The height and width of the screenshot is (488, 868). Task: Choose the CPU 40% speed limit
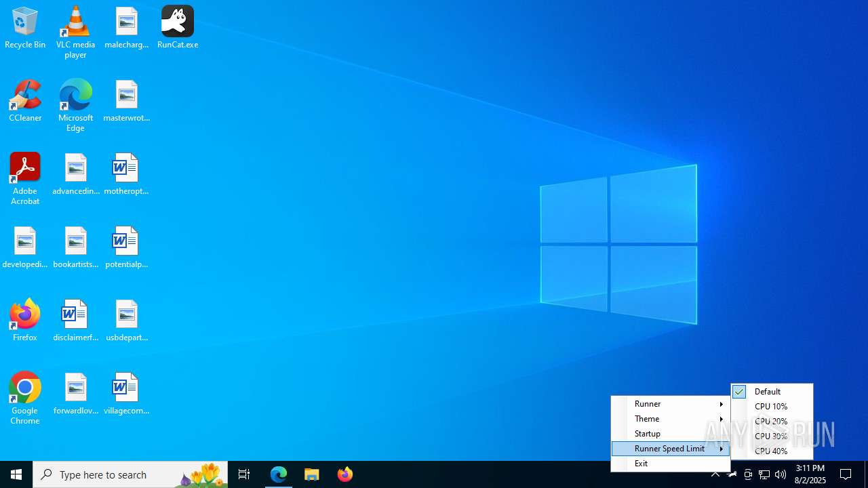(772, 451)
